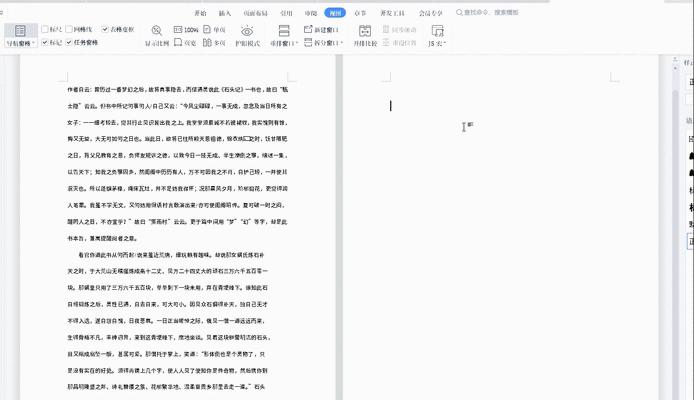Toggle the 表格虚框 checkbox
Image resolution: width=694 pixels, height=400 pixels.
pyautogui.click(x=105, y=29)
